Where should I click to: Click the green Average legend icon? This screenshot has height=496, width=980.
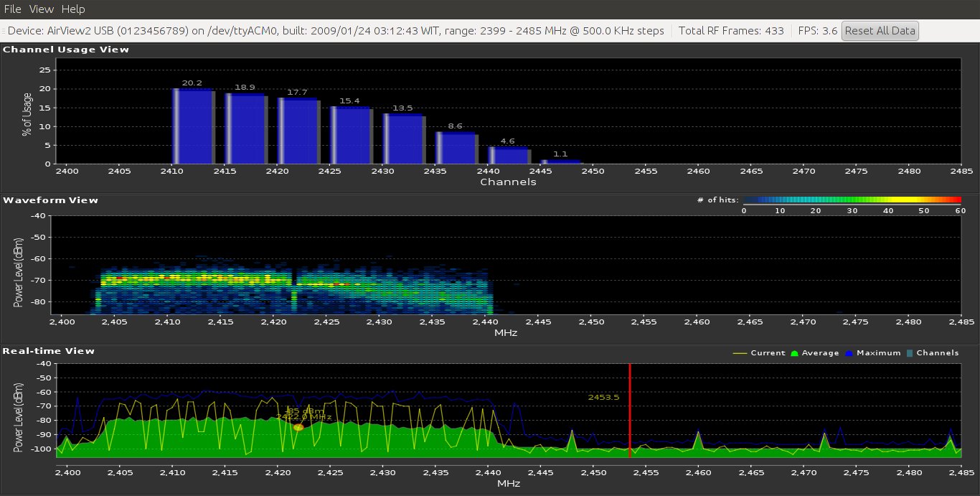tap(794, 353)
